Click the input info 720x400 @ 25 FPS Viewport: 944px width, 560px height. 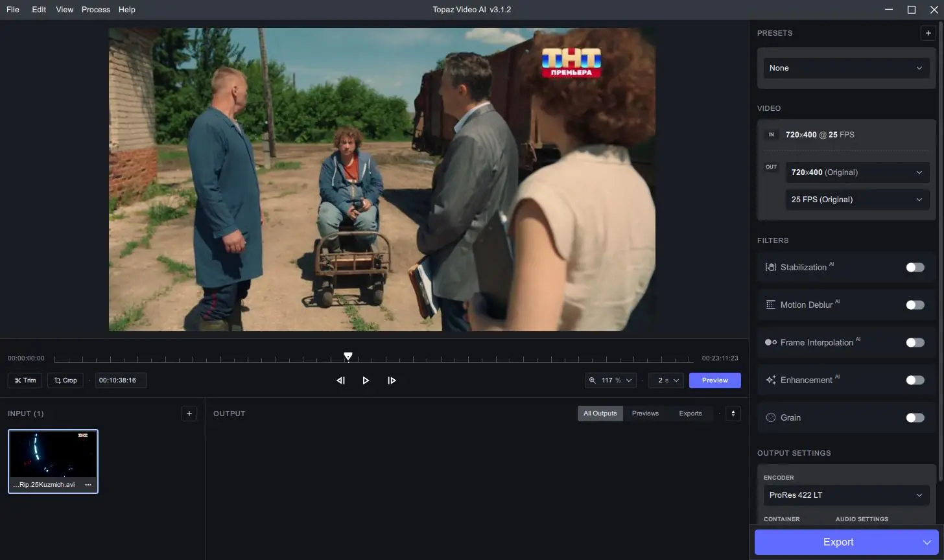pos(820,135)
